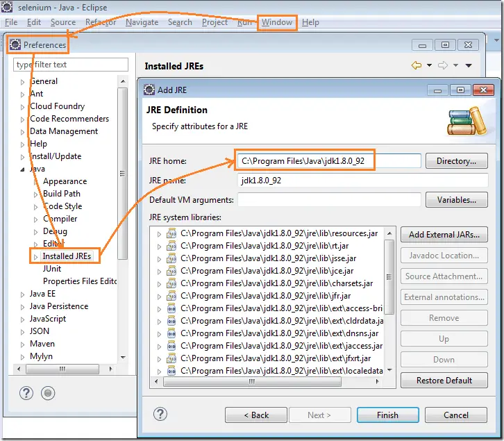Click the < Back button
This screenshot has width=504, height=441.
(256, 415)
